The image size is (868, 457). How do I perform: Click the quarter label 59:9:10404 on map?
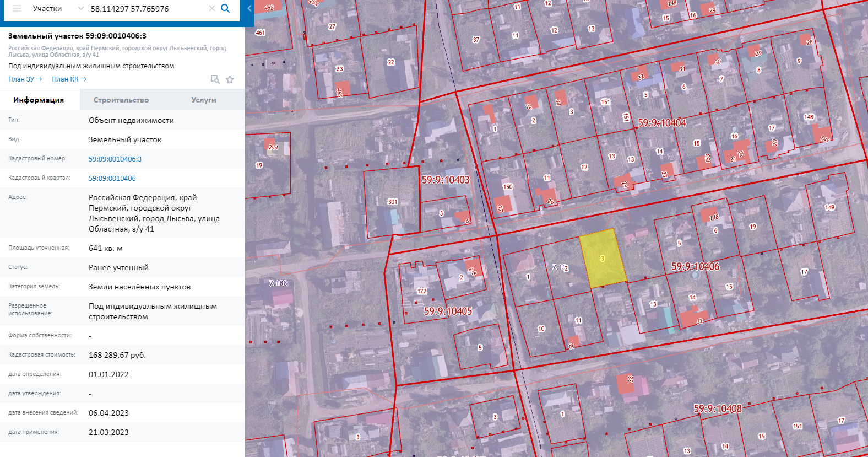(661, 123)
